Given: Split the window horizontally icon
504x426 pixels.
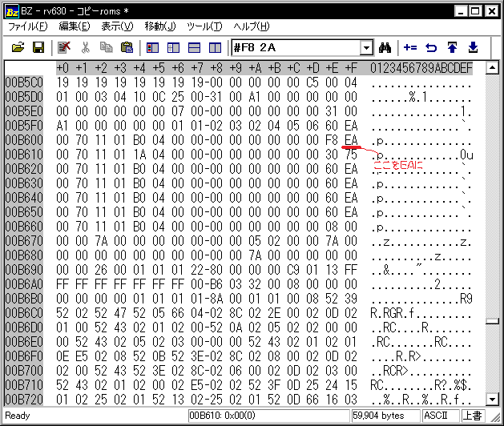Looking at the screenshot, I should [x=194, y=48].
